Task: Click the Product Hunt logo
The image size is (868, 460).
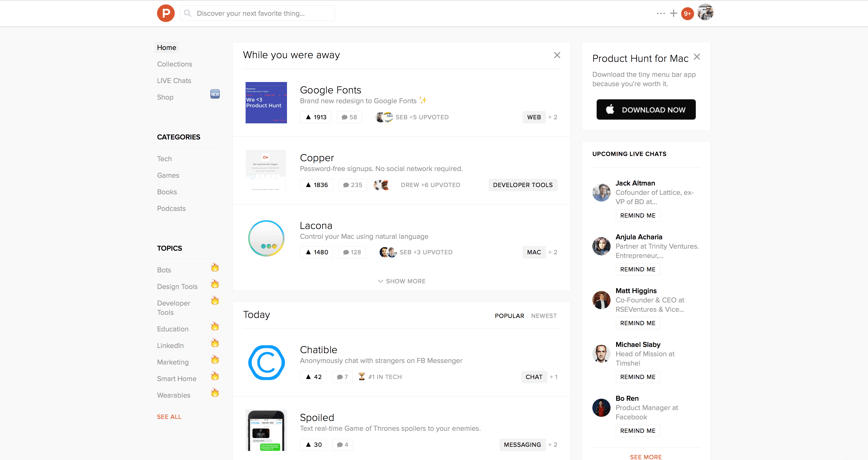Action: point(166,13)
